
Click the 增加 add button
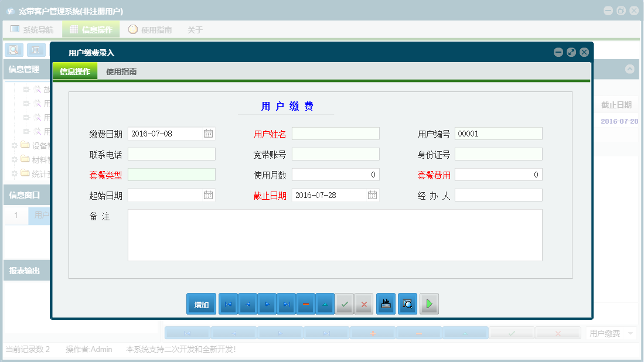(x=201, y=303)
